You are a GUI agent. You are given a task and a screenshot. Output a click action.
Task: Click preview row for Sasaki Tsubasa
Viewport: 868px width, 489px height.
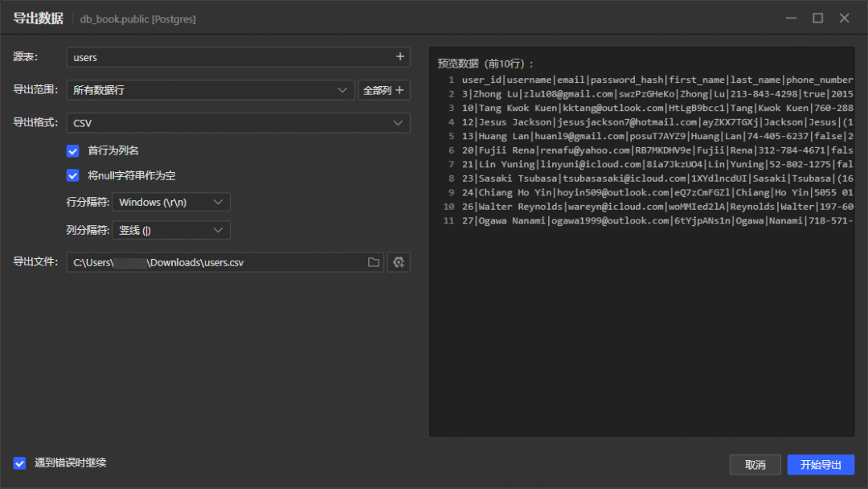[x=657, y=179]
